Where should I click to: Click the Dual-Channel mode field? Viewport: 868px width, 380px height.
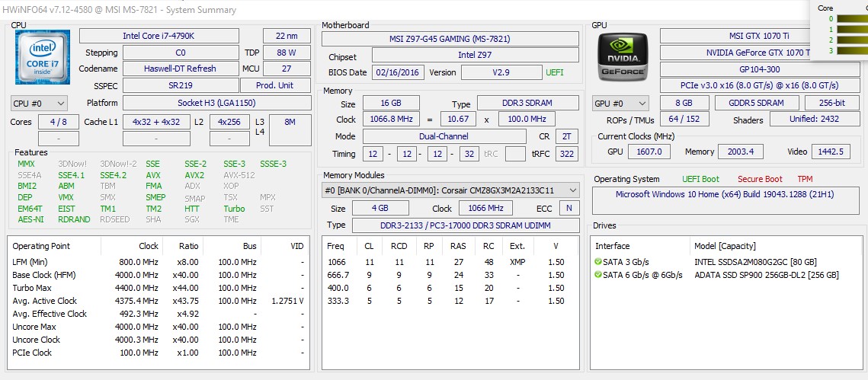click(x=444, y=136)
